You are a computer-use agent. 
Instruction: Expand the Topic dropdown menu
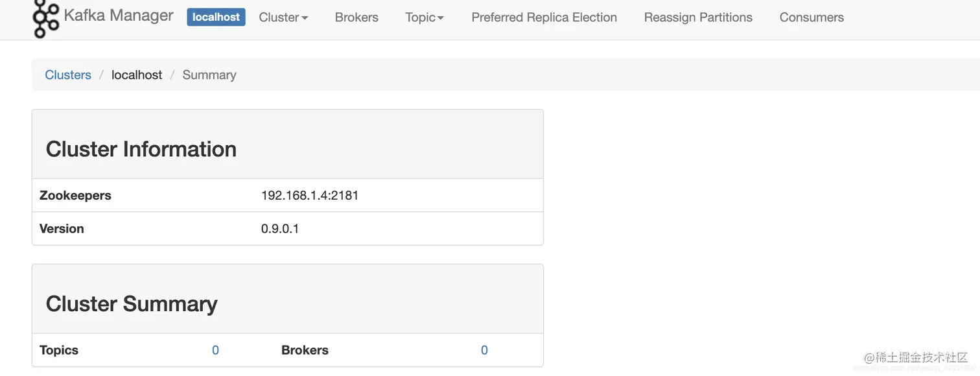coord(425,18)
